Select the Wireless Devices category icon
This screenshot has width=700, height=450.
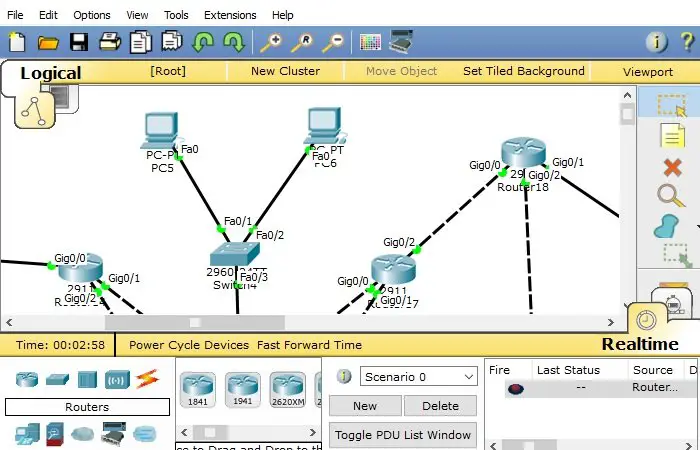117,379
